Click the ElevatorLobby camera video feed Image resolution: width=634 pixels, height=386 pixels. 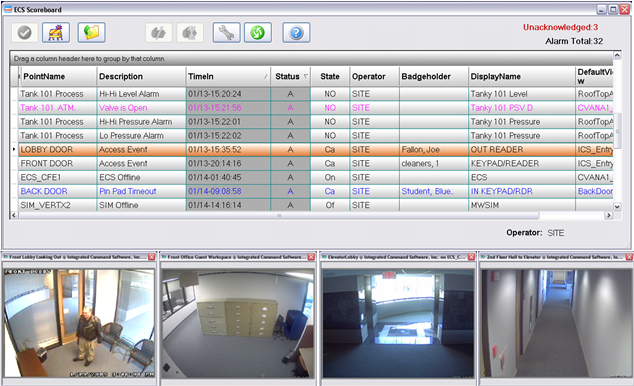[x=398, y=323]
